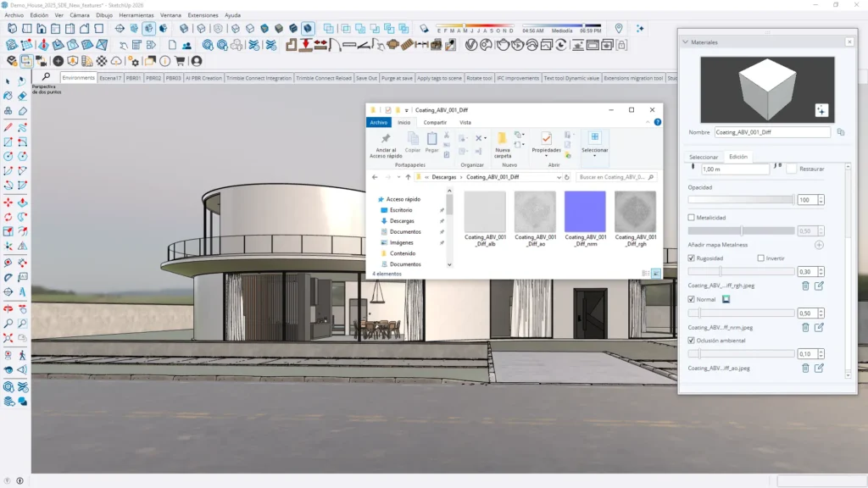Pick the Rectangle drawing tool
Image resolution: width=868 pixels, height=488 pixels.
click(8, 142)
